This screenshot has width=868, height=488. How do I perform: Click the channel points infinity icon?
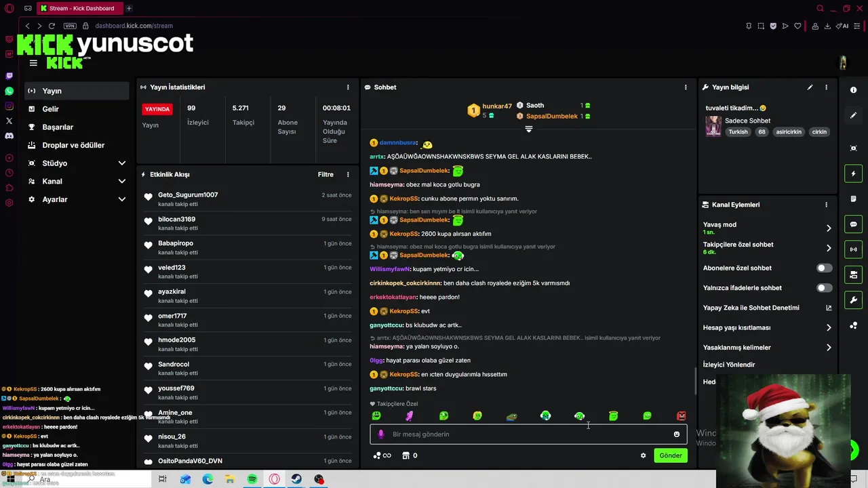pos(382,455)
